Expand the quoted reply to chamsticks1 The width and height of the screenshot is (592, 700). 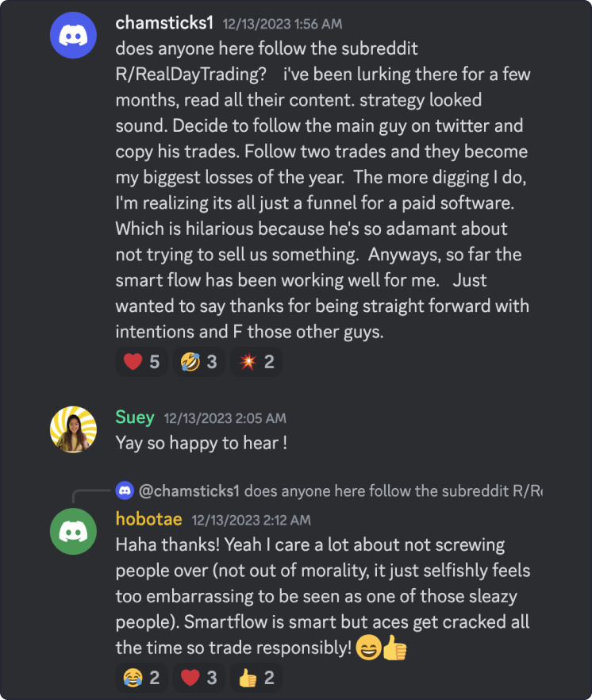[x=317, y=490]
